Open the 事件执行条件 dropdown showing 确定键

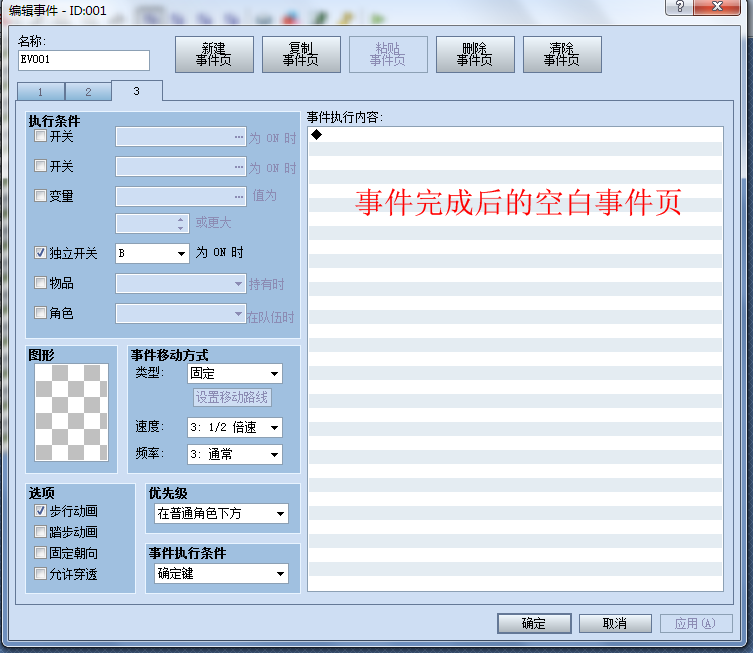click(221, 573)
